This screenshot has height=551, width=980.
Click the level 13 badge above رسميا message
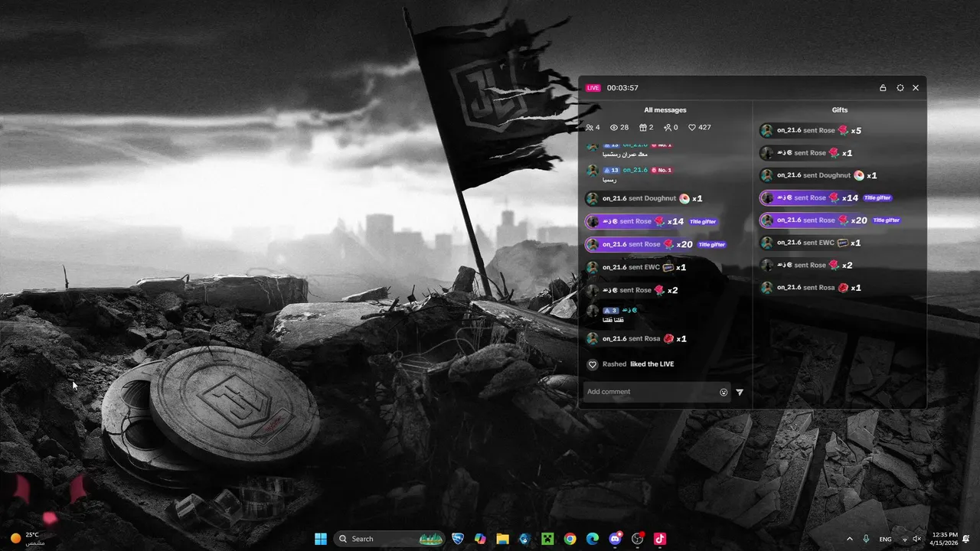[611, 171]
